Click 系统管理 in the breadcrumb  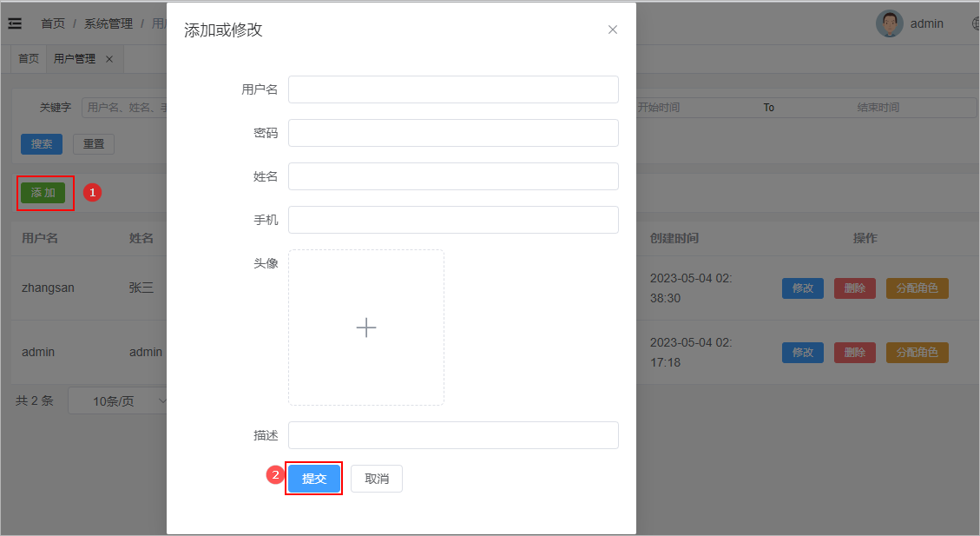109,23
